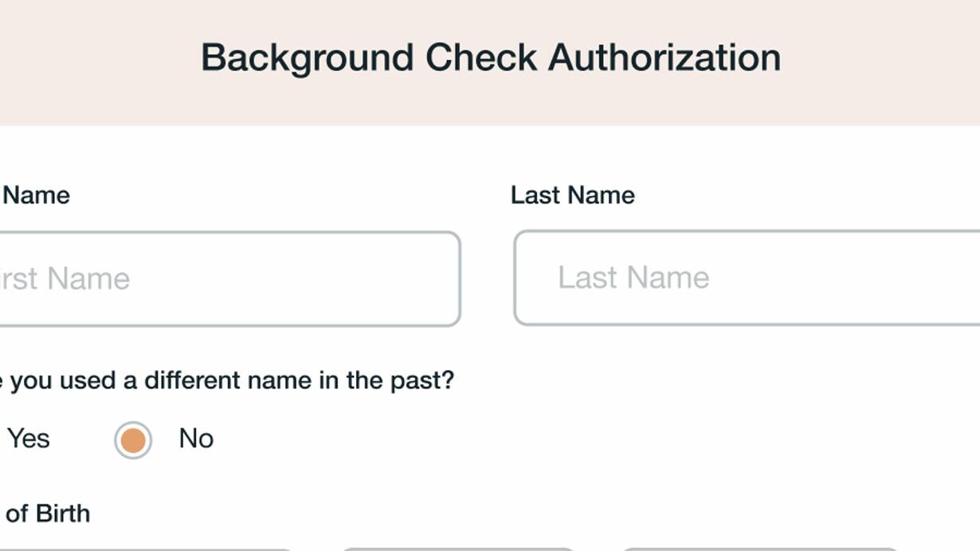Open the middle Date of Birth box
Viewport: 980px width, 551px height.
[x=458, y=549]
